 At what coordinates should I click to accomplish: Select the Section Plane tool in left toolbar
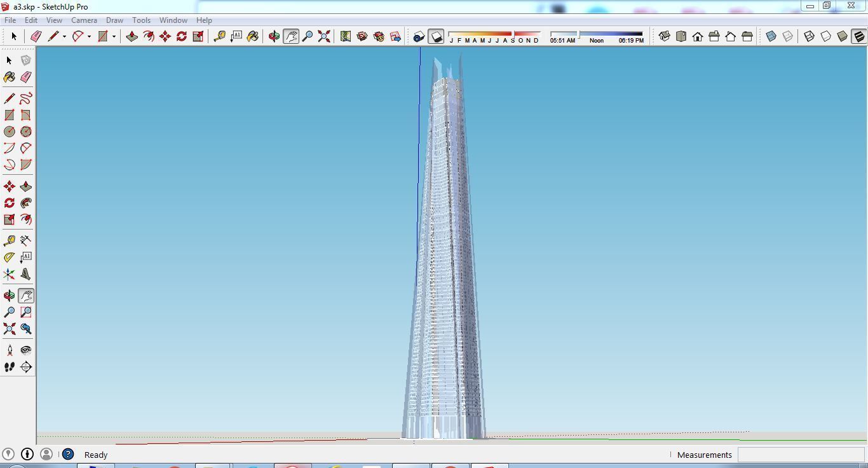coord(26,367)
